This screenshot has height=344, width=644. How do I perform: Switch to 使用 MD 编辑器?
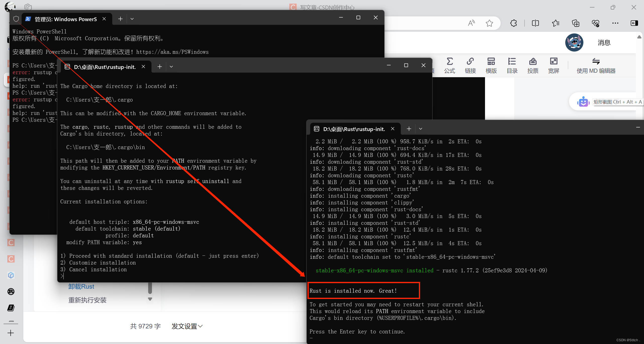point(596,65)
